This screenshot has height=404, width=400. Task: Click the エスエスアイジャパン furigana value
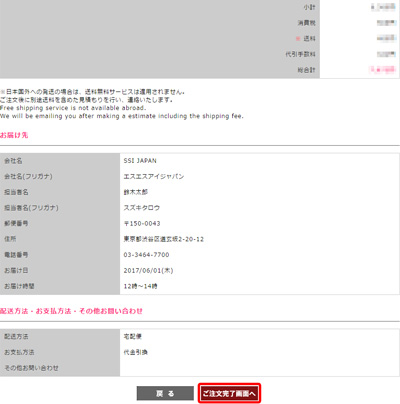pos(154,176)
